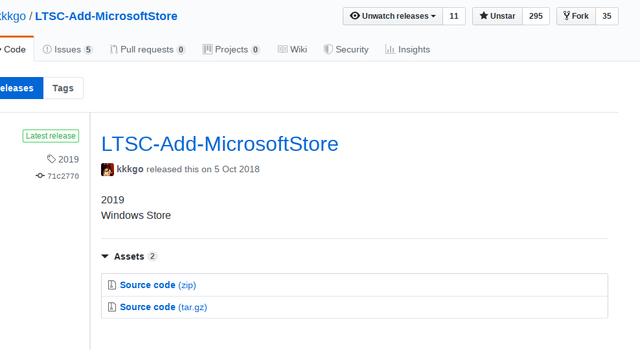Click the Insights graph icon
The height and width of the screenshot is (360, 640).
(390, 49)
